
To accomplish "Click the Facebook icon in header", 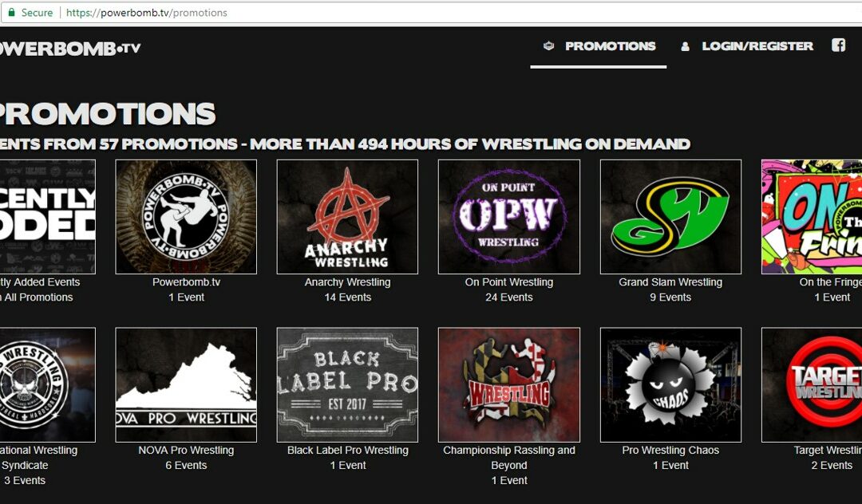I will click(x=838, y=45).
